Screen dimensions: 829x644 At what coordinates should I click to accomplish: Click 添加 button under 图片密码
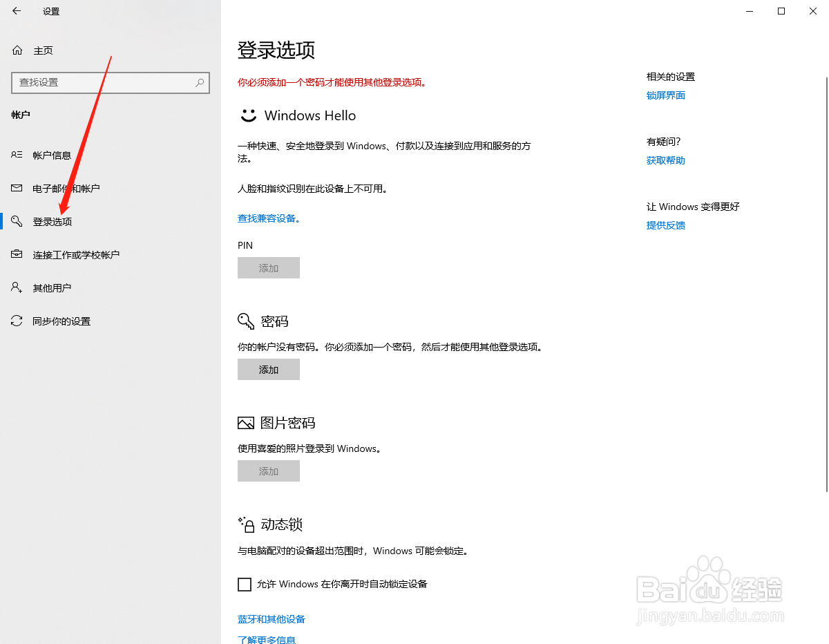coord(269,471)
